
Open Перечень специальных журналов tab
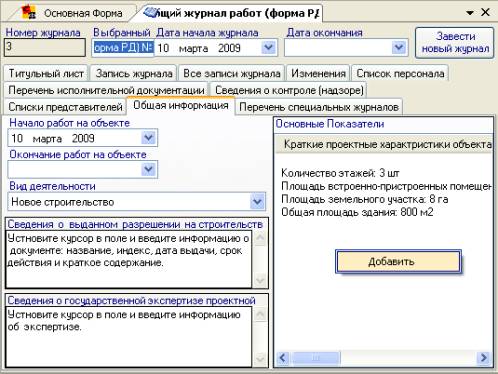click(319, 107)
